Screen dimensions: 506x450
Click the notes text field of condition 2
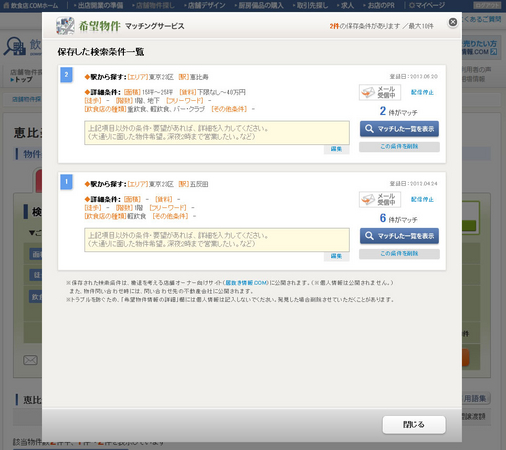(217, 133)
